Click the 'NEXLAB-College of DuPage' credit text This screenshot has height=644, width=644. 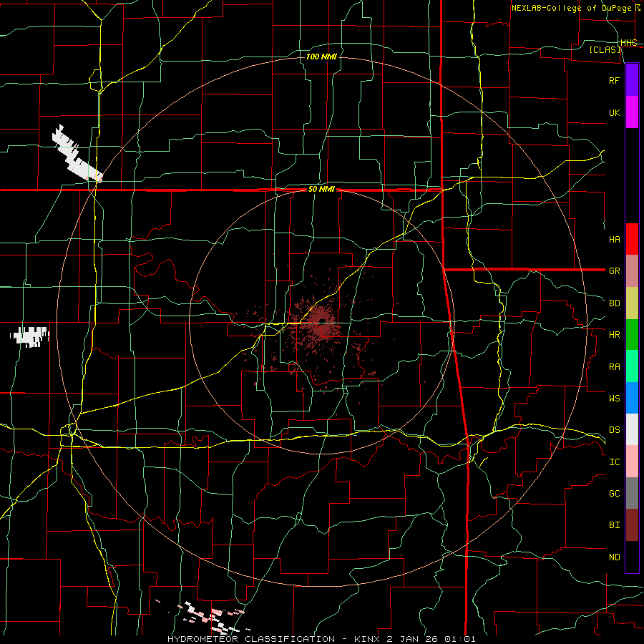coord(571,8)
